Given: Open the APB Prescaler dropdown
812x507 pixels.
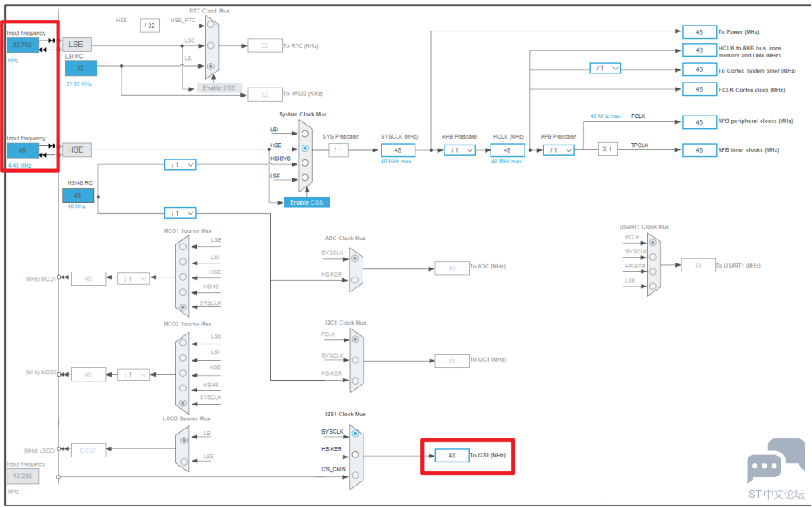Looking at the screenshot, I should click(x=558, y=150).
